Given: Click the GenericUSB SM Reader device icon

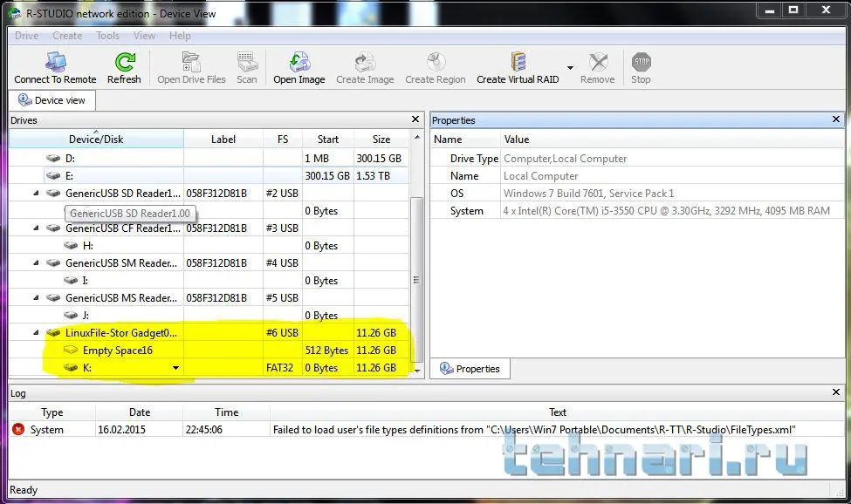Looking at the screenshot, I should (53, 262).
